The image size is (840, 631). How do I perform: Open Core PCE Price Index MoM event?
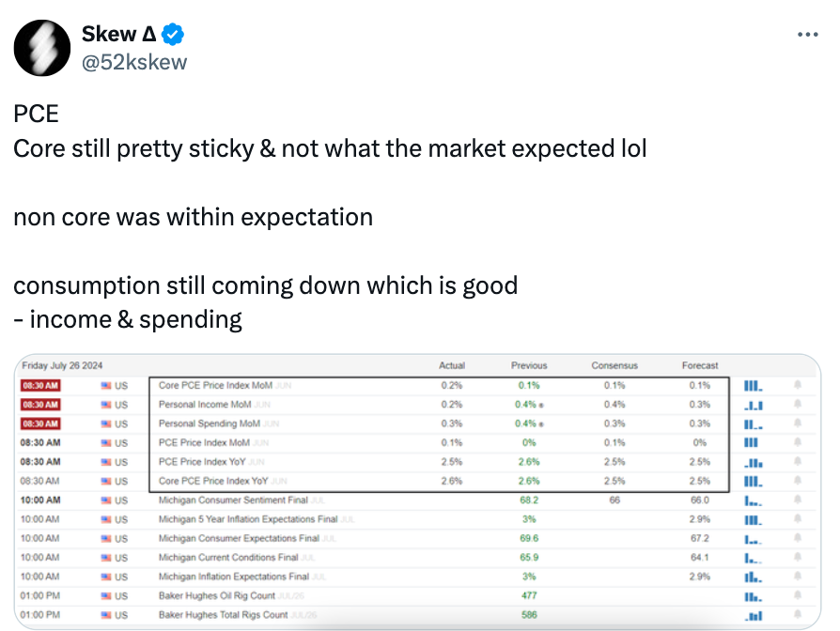[x=215, y=385]
